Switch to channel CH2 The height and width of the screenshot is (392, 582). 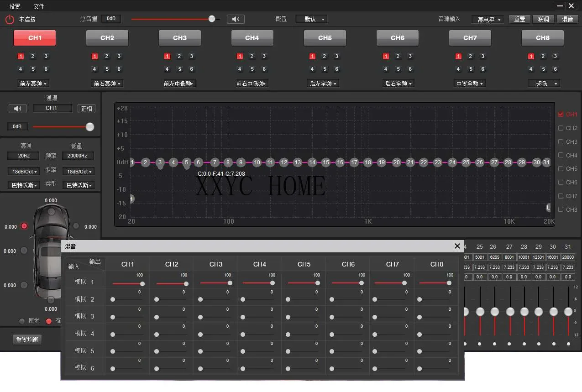[107, 38]
